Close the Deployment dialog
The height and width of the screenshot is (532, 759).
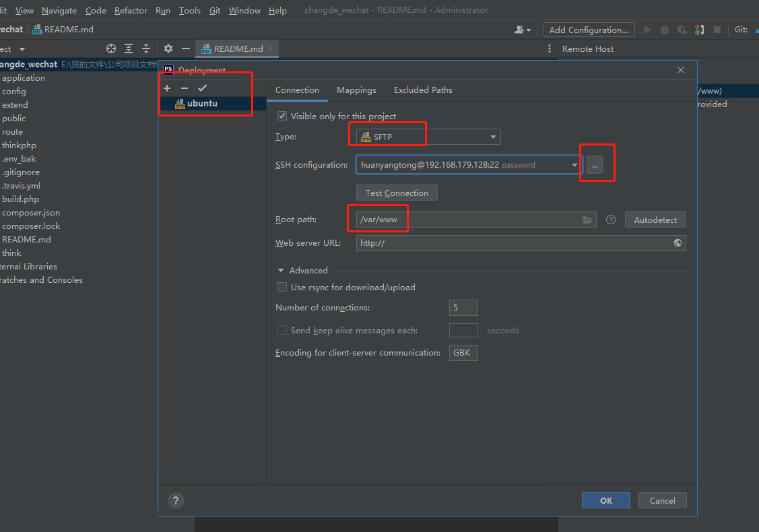coord(681,70)
